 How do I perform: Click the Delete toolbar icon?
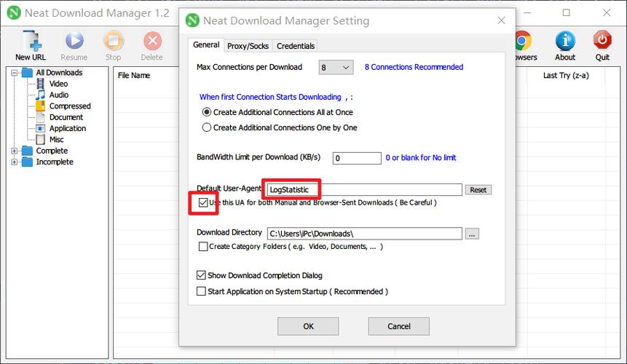coord(152,41)
